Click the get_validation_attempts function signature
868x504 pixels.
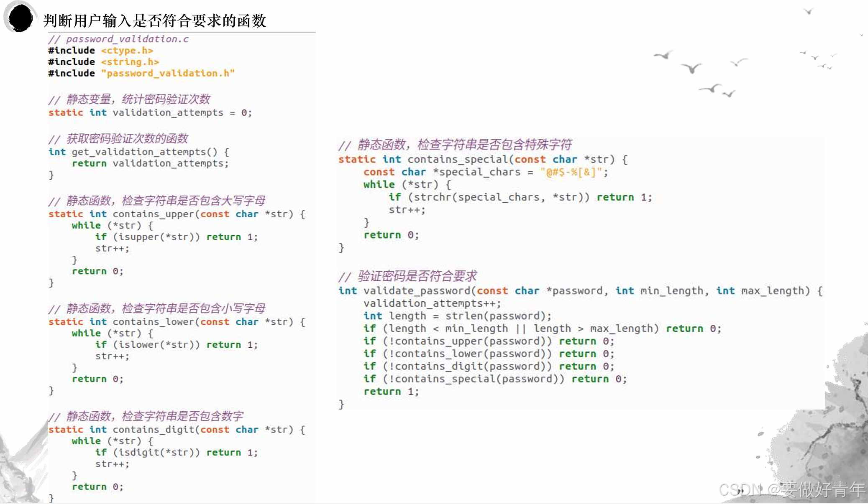[138, 152]
